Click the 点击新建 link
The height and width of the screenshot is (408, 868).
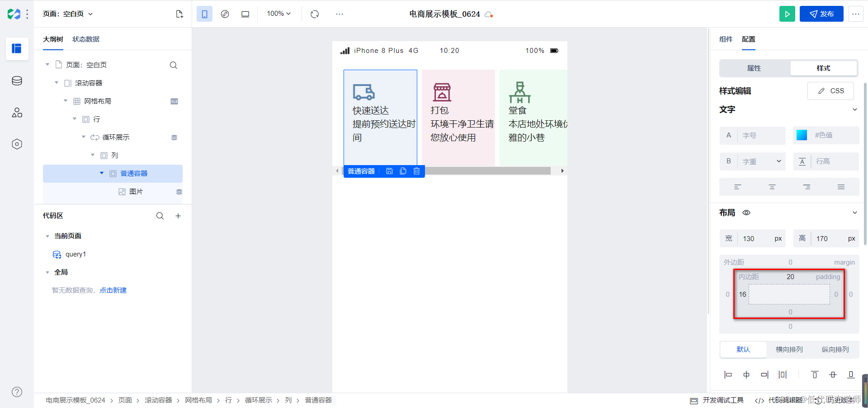pos(113,290)
